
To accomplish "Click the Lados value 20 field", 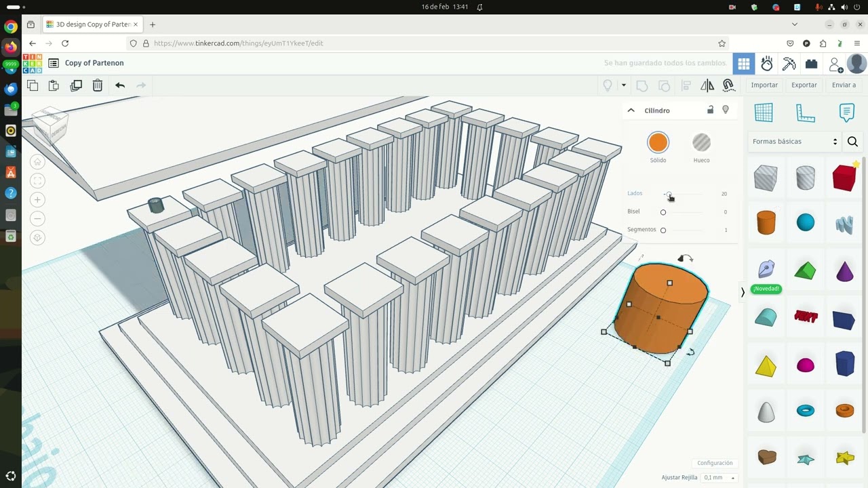I will [724, 194].
